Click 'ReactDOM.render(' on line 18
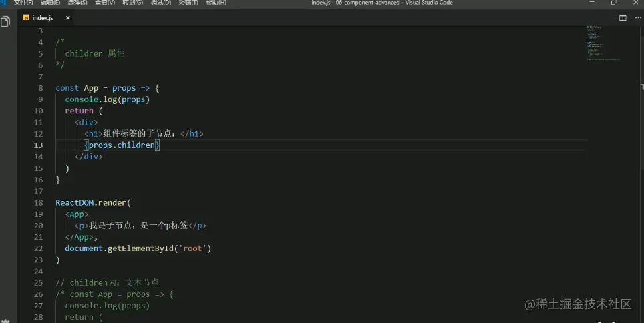 pos(94,203)
